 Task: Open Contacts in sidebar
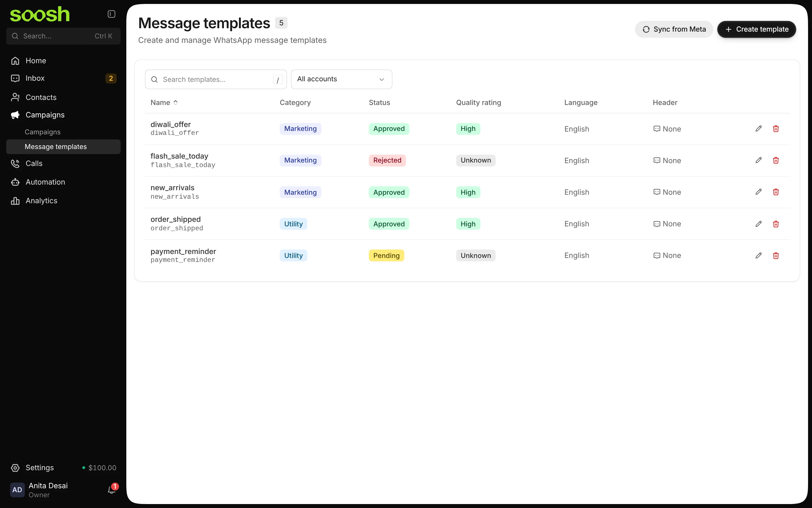(63, 97)
